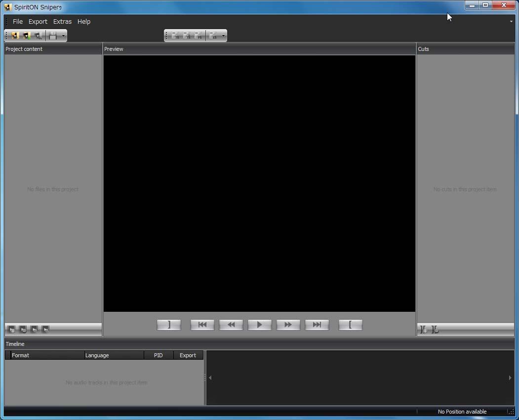Image resolution: width=519 pixels, height=420 pixels.
Task: Click the PID column header
Action: (159, 355)
